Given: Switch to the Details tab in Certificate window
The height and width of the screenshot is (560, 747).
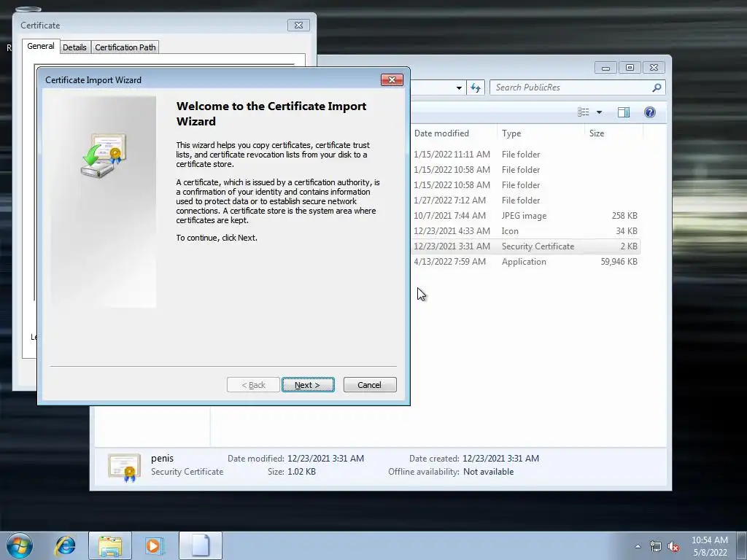Looking at the screenshot, I should [x=75, y=47].
